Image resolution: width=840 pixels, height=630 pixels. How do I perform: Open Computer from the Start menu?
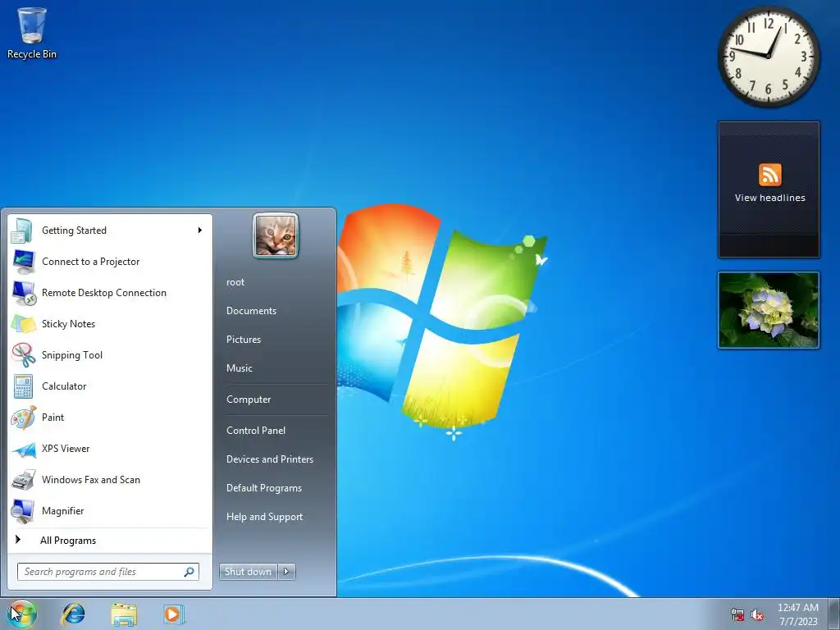pos(249,399)
